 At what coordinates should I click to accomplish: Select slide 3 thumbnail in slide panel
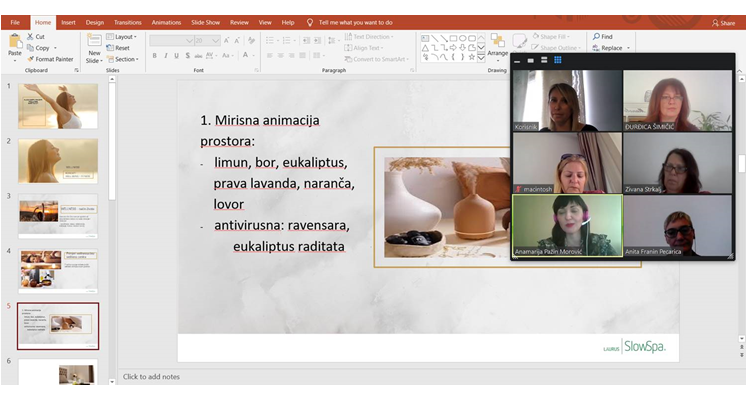tap(58, 215)
